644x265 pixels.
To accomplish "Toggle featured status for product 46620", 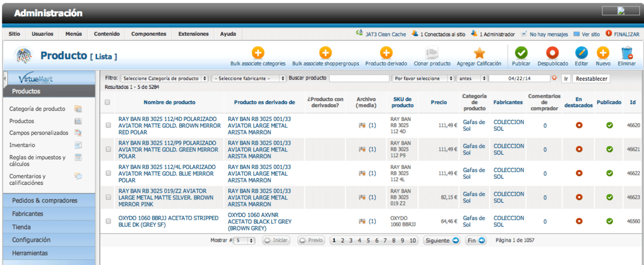I will [580, 126].
